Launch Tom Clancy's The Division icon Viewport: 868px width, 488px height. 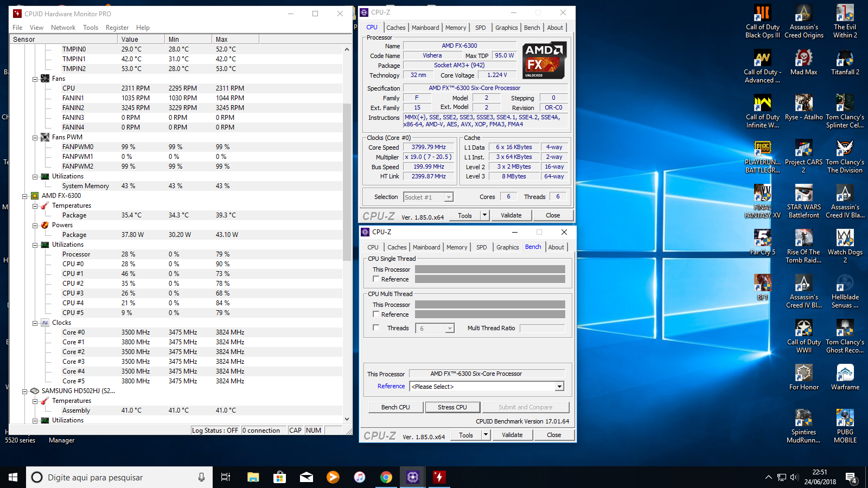pos(845,157)
